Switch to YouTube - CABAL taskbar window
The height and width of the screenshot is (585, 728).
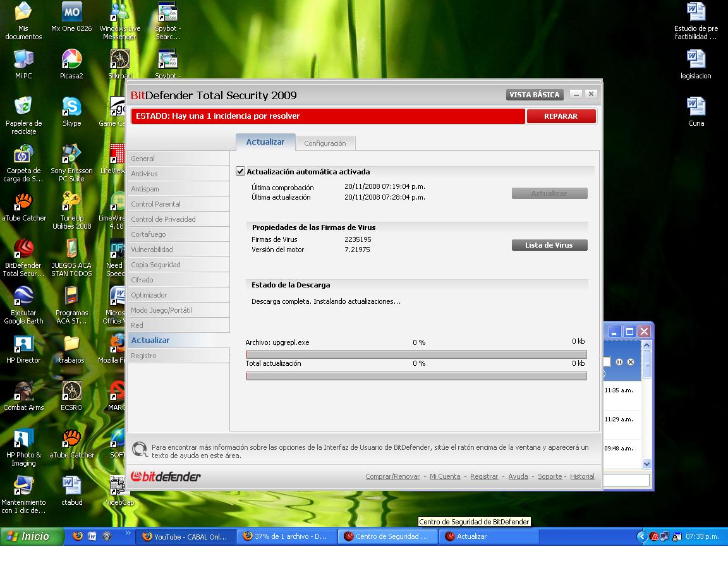coord(185,536)
